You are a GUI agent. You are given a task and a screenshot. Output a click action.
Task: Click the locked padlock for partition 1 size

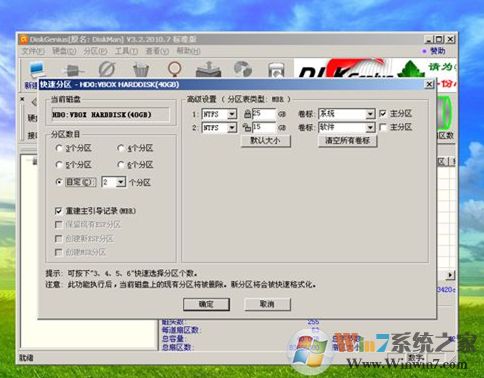click(247, 114)
